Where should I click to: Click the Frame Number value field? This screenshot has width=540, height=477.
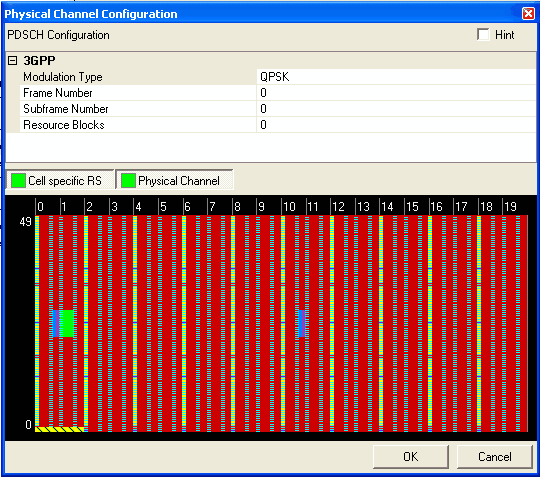pos(396,93)
